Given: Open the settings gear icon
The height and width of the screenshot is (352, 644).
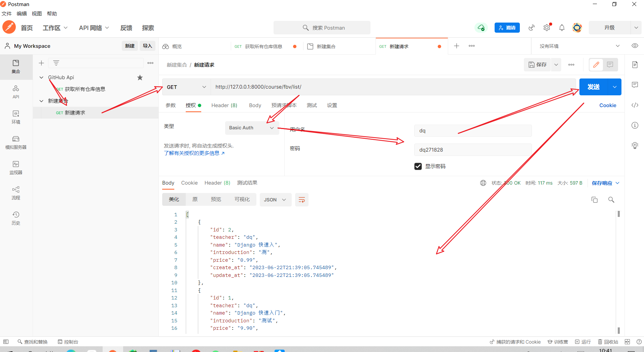Looking at the screenshot, I should pos(547,28).
